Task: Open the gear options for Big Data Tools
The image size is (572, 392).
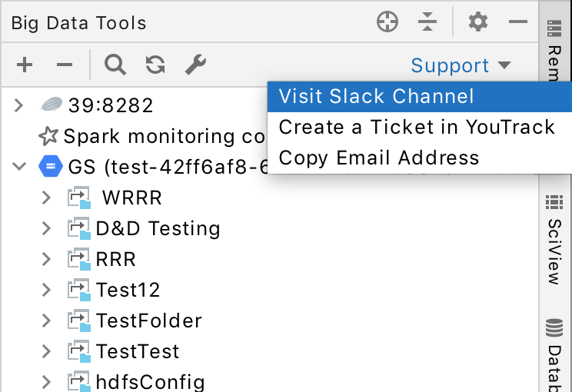Action: (x=478, y=22)
